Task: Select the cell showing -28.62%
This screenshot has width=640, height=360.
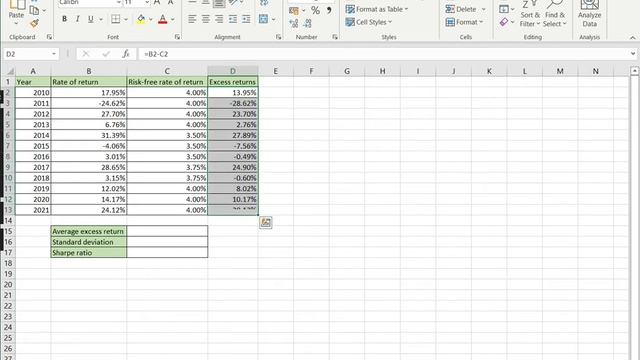Action: click(x=233, y=103)
